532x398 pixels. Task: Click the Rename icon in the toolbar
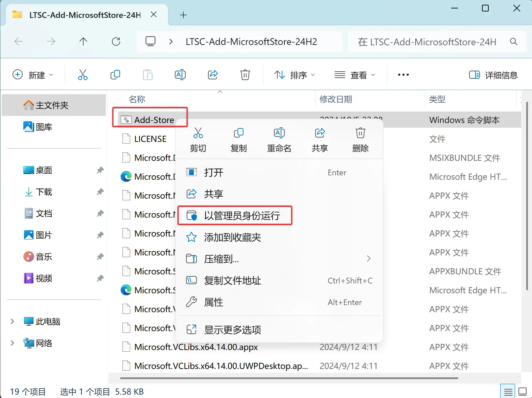pos(180,75)
